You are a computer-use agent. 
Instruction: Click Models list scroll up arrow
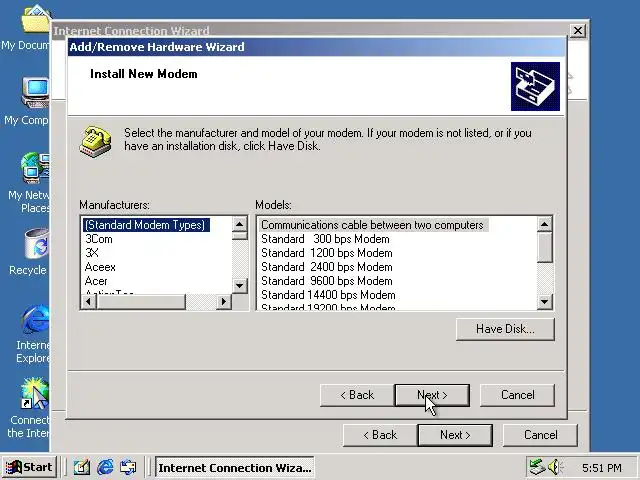click(x=544, y=224)
